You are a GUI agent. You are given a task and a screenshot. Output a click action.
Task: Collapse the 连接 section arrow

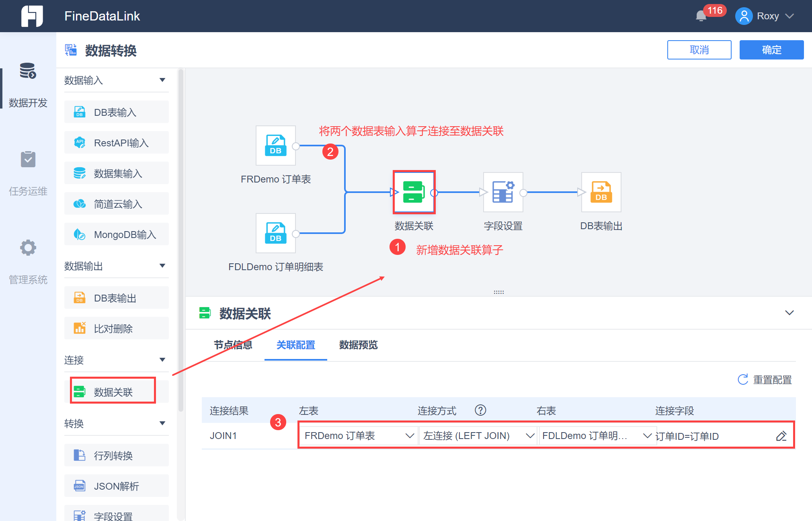pyautogui.click(x=162, y=360)
